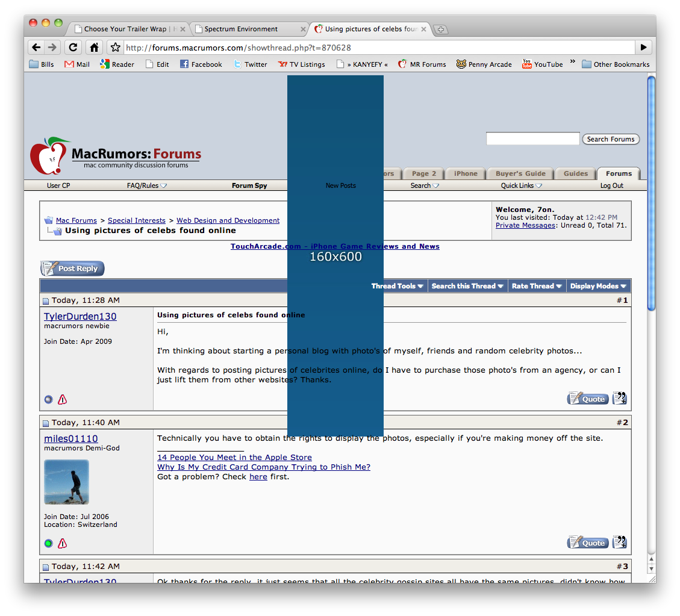The height and width of the screenshot is (616, 680).
Task: Open Private Messages link
Action: (525, 225)
